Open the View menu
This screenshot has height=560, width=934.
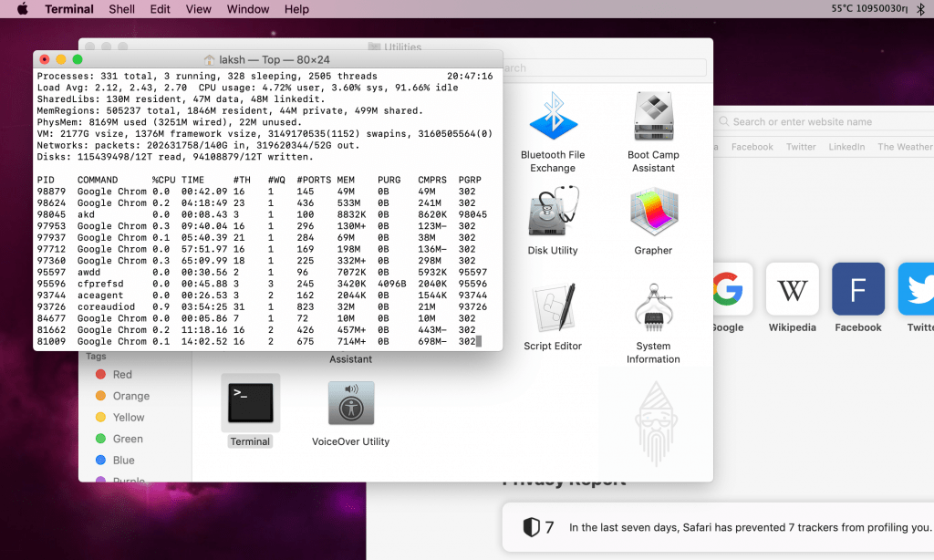[198, 9]
